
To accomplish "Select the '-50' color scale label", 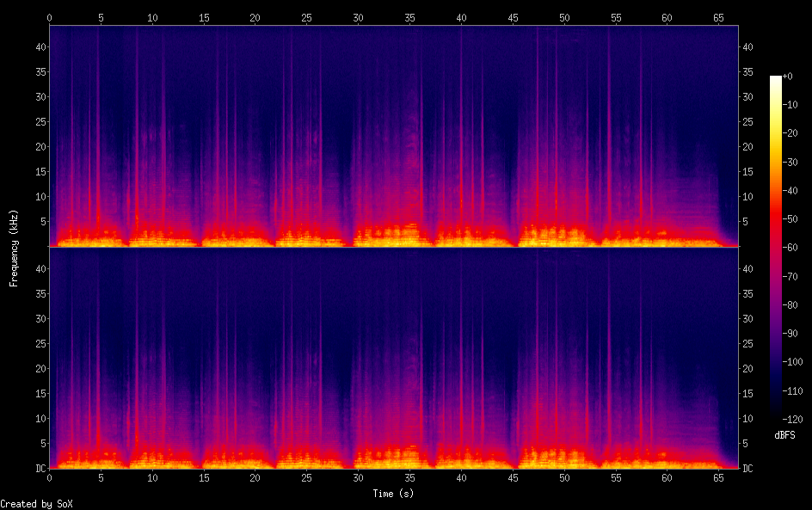I will [x=790, y=219].
